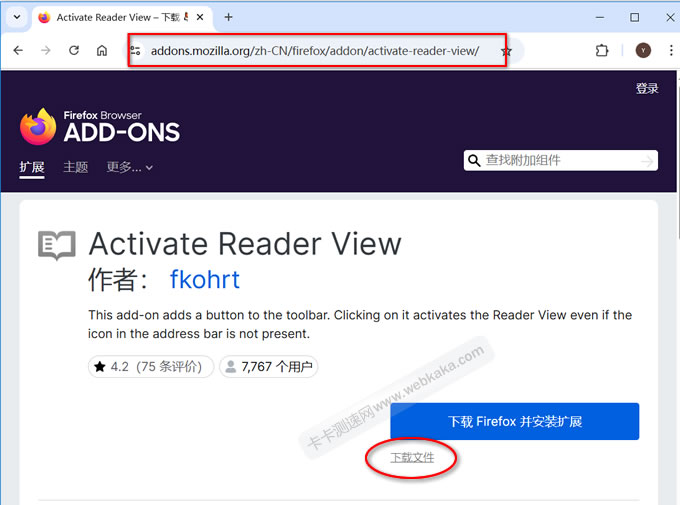Open Chrome's three-dot menu
The width and height of the screenshot is (680, 505).
(667, 51)
